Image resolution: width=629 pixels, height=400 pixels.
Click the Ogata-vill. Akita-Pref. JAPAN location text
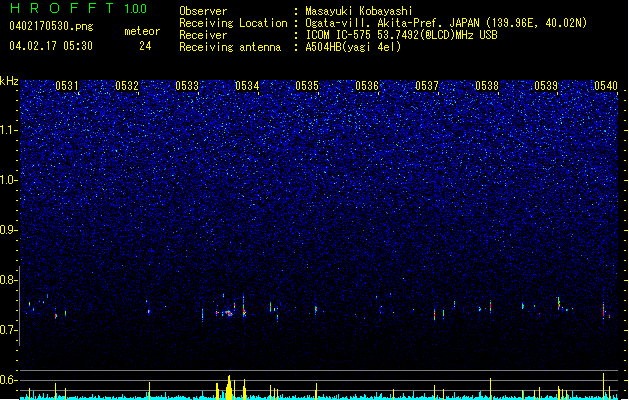(x=446, y=23)
